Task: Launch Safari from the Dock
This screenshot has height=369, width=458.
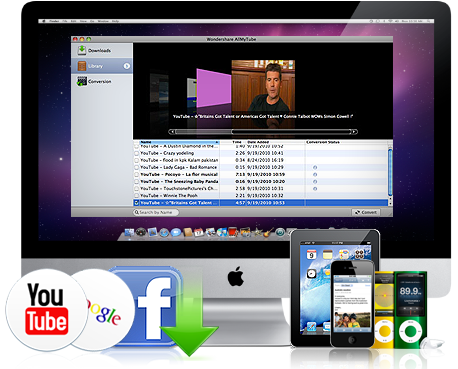Action: tap(164, 232)
